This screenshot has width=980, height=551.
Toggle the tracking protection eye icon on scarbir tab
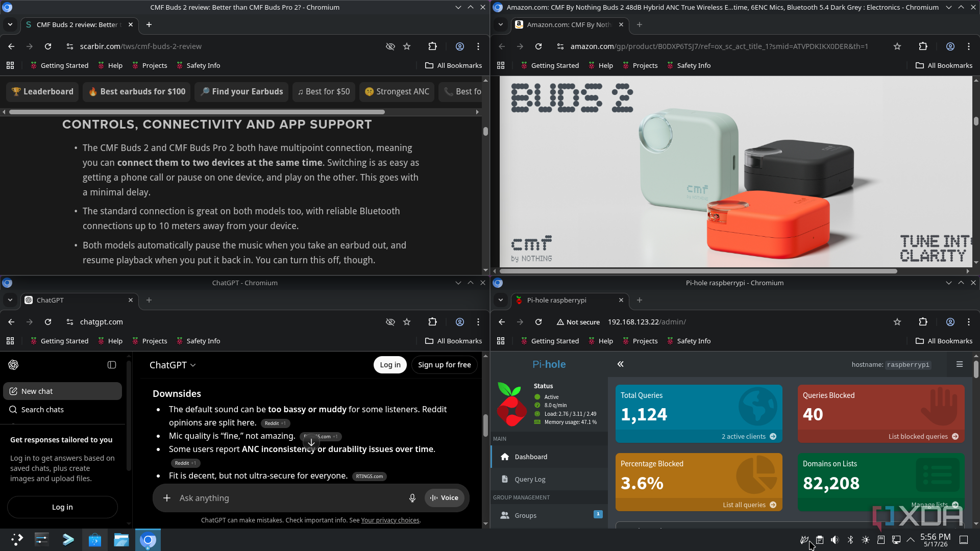[390, 46]
